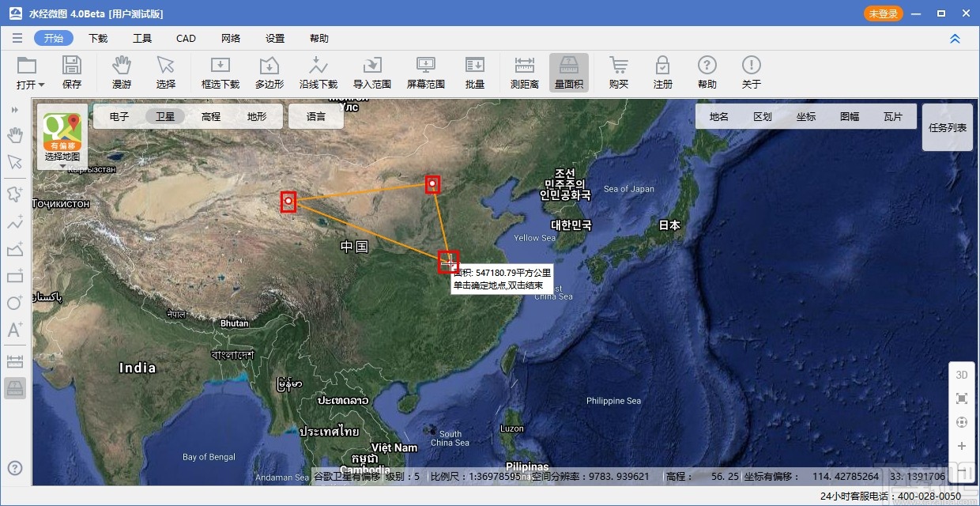Select sidebar arrow pointer tool
The height and width of the screenshot is (506, 980).
click(x=15, y=162)
